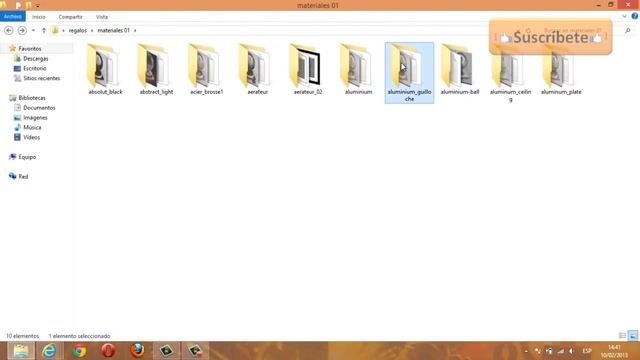Switch to the Inicio ribbon tab
Screen dimensions: 640x360
[x=39, y=17]
